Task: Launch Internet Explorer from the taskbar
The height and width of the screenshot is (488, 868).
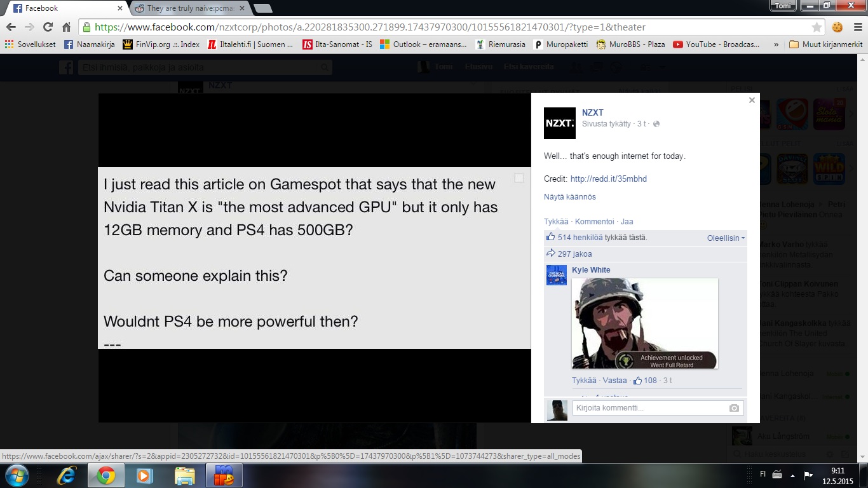Action: [66, 475]
